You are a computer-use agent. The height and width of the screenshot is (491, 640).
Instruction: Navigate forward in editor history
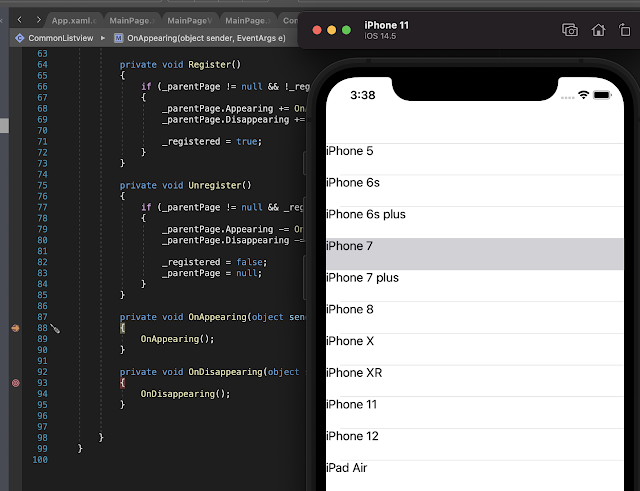38,20
